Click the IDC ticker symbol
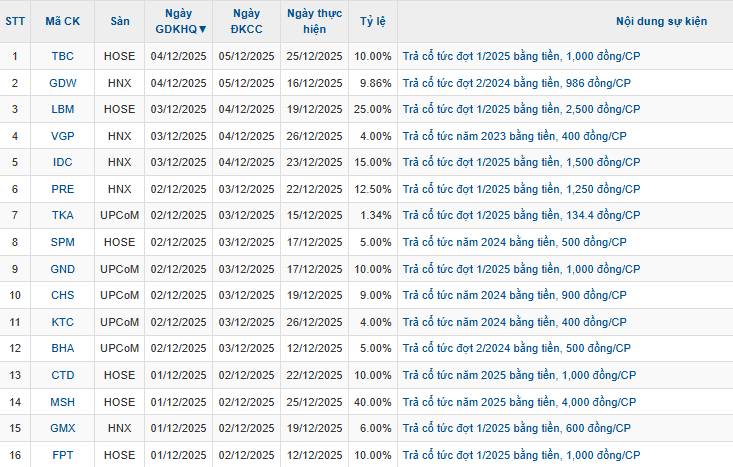Image resolution: width=733 pixels, height=467 pixels. 62,162
